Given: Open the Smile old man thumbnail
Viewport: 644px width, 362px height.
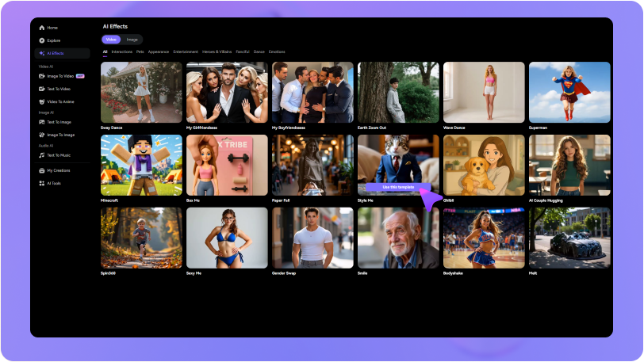Looking at the screenshot, I should point(398,238).
